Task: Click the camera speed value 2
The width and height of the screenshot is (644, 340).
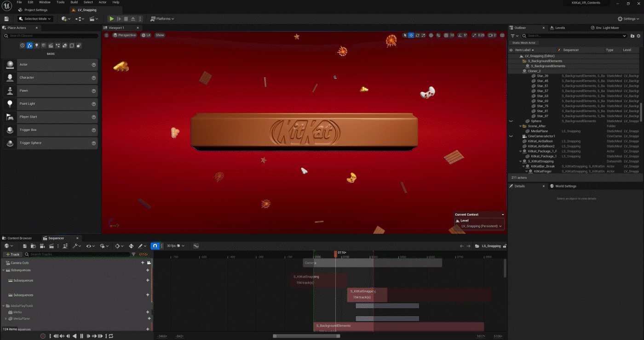Action: (x=492, y=35)
